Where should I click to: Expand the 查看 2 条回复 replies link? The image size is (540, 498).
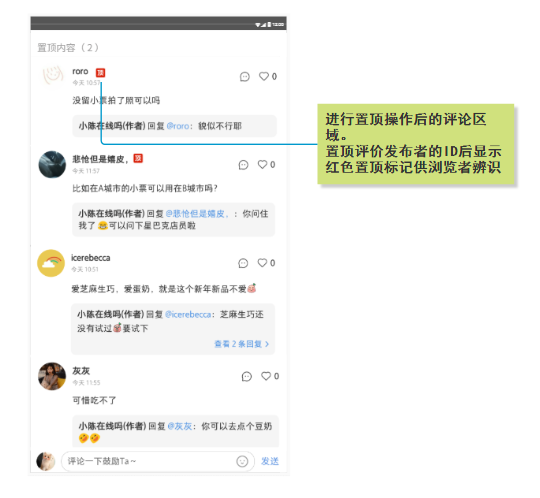click(x=241, y=344)
